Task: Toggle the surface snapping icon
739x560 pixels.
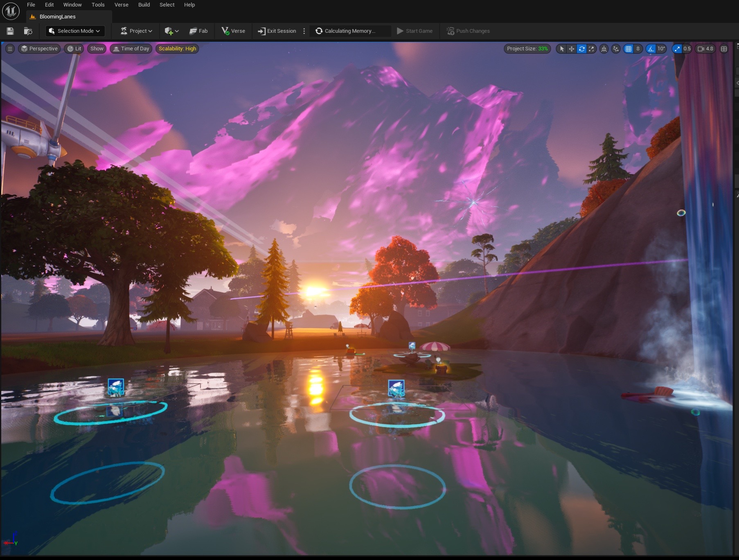Action: (616, 49)
